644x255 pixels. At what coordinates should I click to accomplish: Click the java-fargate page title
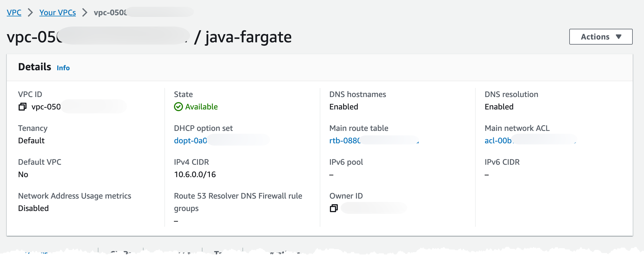(248, 37)
